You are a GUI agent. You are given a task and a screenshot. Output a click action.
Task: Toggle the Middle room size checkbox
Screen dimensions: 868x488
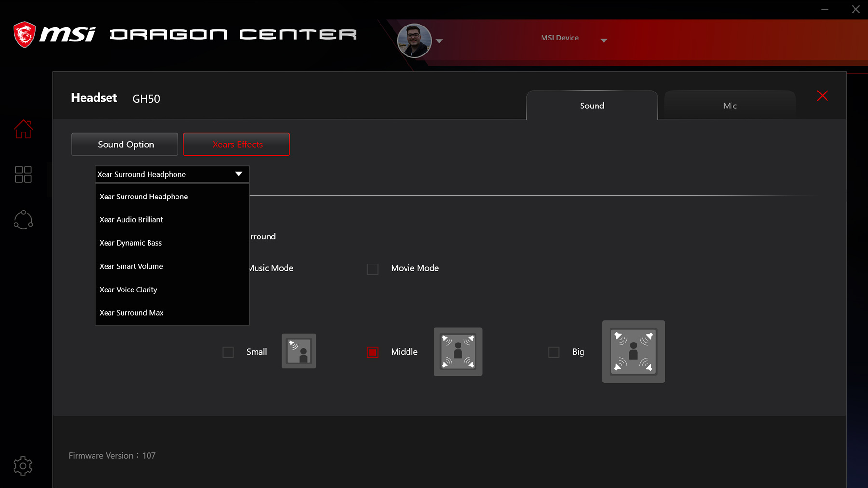[x=373, y=352]
